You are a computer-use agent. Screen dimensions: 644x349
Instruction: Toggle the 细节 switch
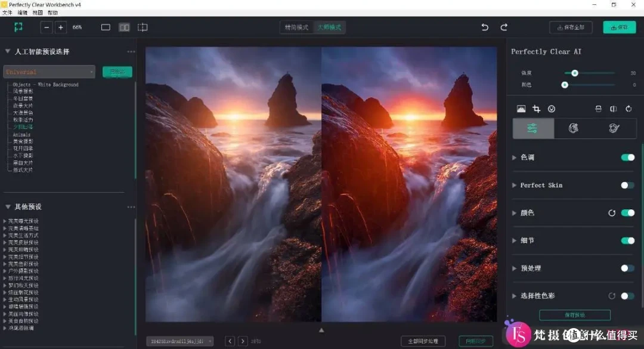coord(627,240)
